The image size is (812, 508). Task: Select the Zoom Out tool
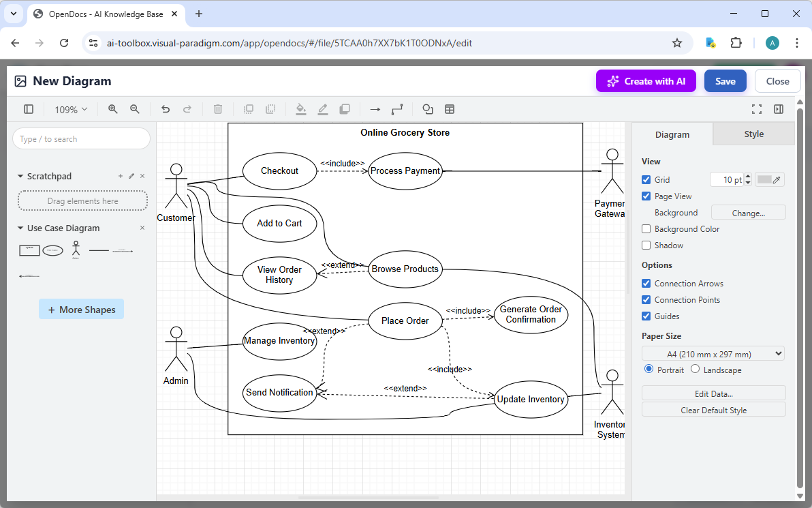coord(135,109)
